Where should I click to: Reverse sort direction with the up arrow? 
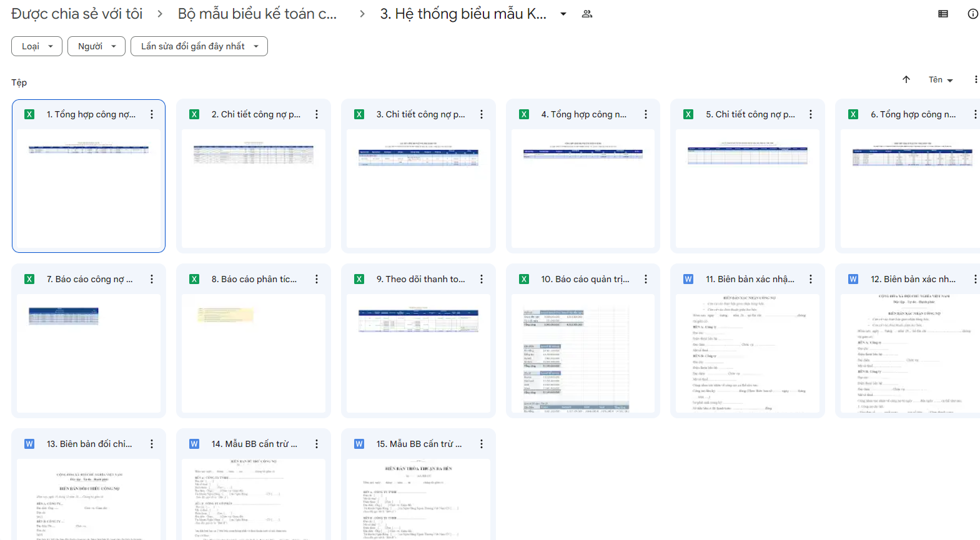coord(906,79)
